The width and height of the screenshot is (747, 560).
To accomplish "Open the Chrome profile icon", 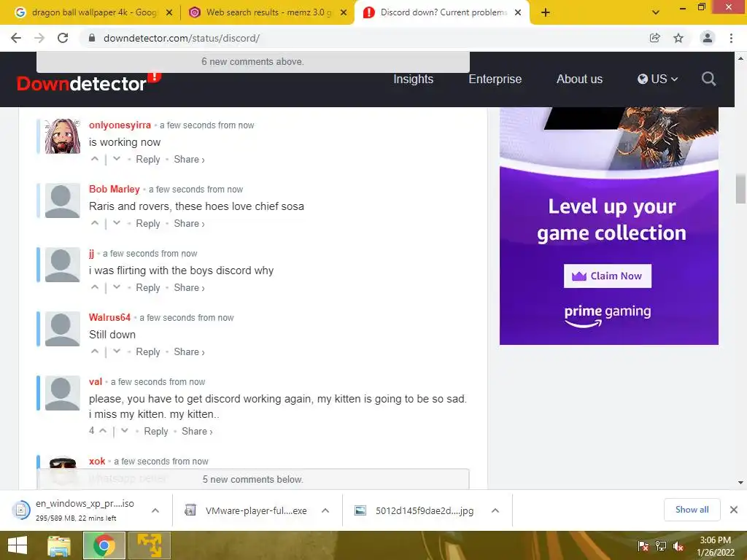I will point(708,38).
